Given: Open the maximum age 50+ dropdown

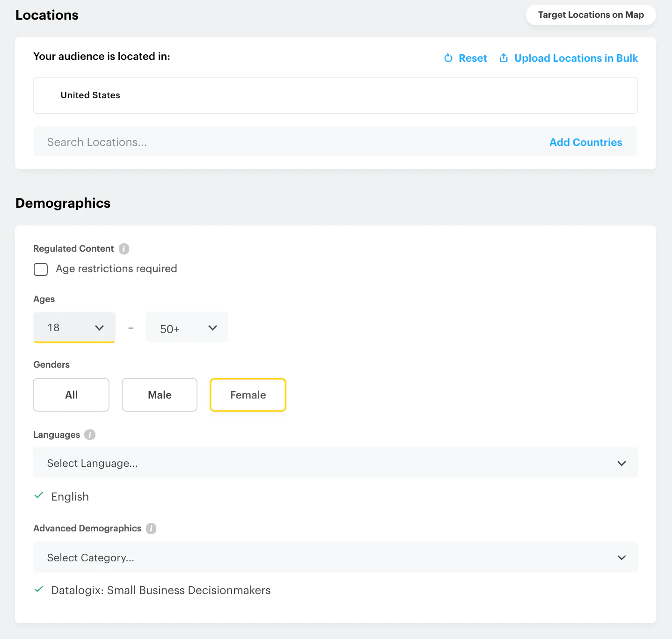Looking at the screenshot, I should [x=187, y=327].
